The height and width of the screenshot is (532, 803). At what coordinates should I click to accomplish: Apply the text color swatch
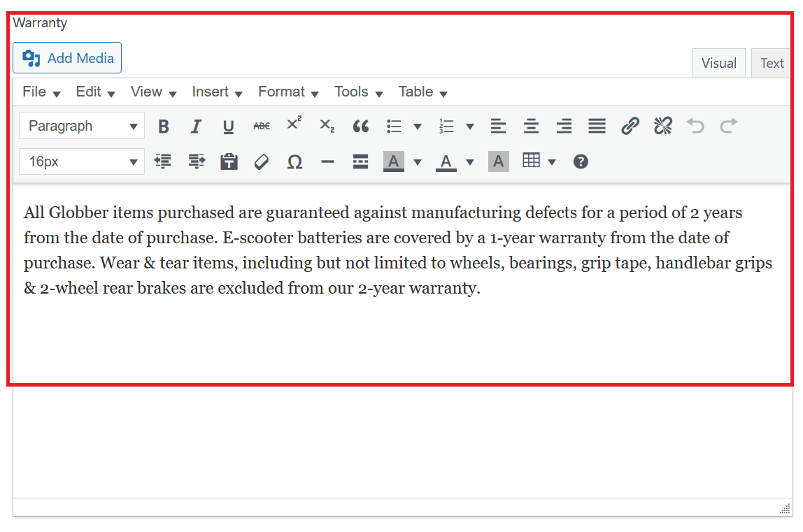(x=446, y=161)
